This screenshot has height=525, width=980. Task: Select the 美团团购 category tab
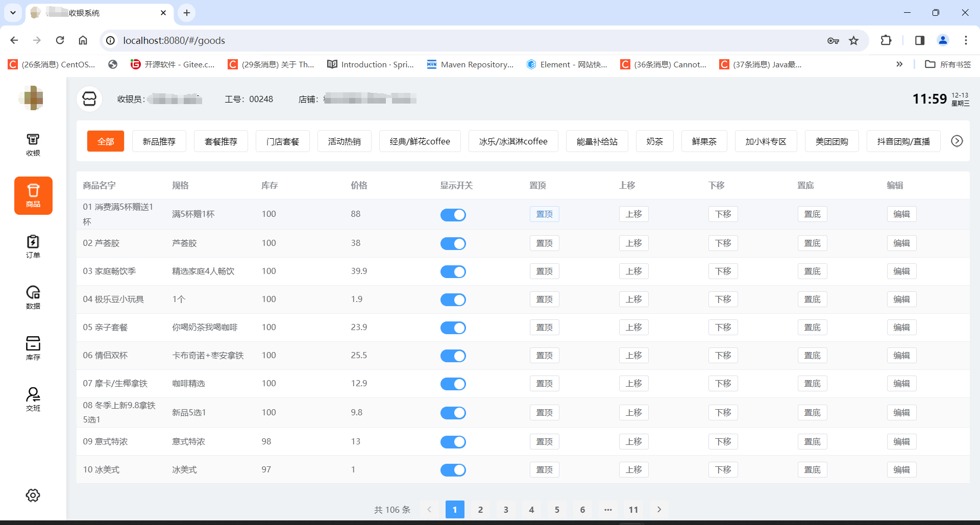click(x=832, y=141)
